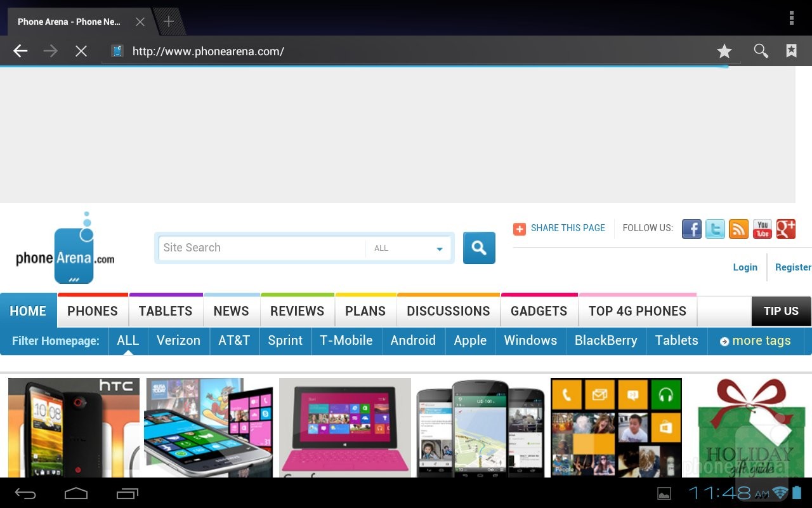
Task: Tap the Android recent apps button
Action: tap(127, 493)
